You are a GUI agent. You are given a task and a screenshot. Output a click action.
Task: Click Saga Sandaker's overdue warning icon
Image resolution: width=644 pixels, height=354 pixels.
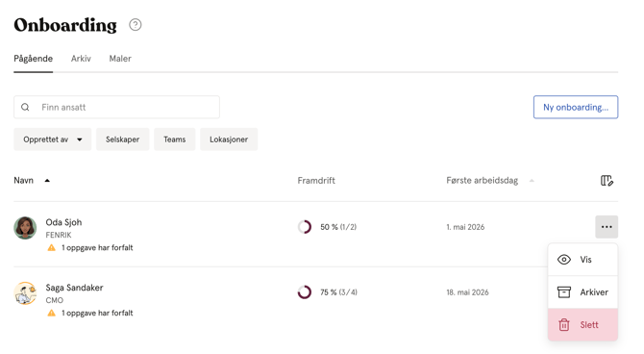[x=51, y=313]
